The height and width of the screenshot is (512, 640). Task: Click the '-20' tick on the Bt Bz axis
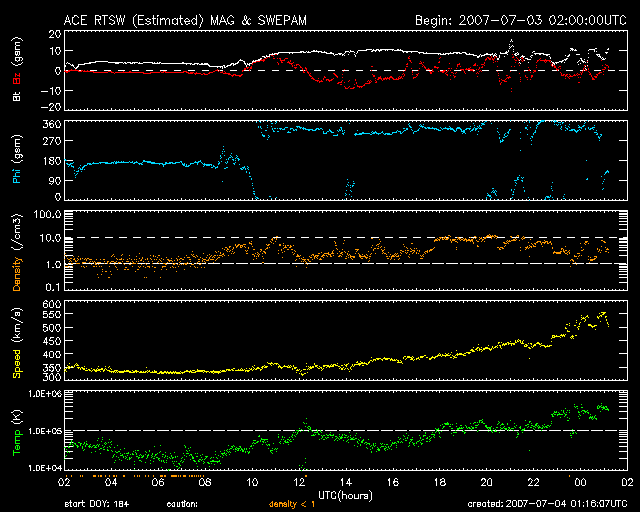(x=51, y=107)
